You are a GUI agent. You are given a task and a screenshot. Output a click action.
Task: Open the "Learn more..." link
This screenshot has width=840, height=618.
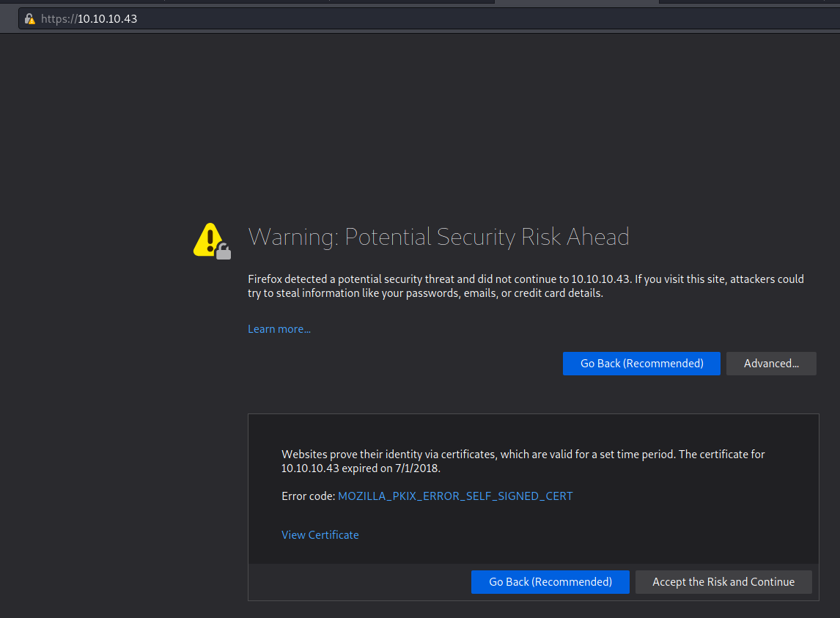tap(279, 329)
